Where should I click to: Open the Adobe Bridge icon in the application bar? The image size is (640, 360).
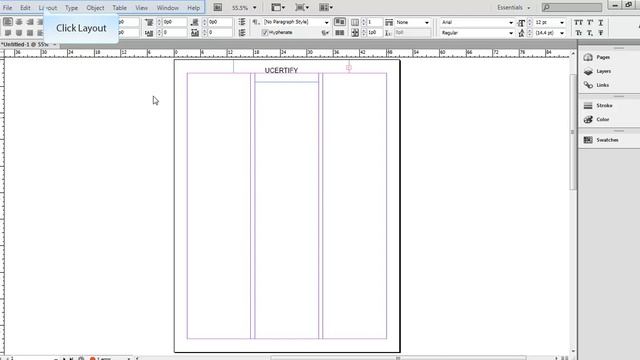[218, 7]
